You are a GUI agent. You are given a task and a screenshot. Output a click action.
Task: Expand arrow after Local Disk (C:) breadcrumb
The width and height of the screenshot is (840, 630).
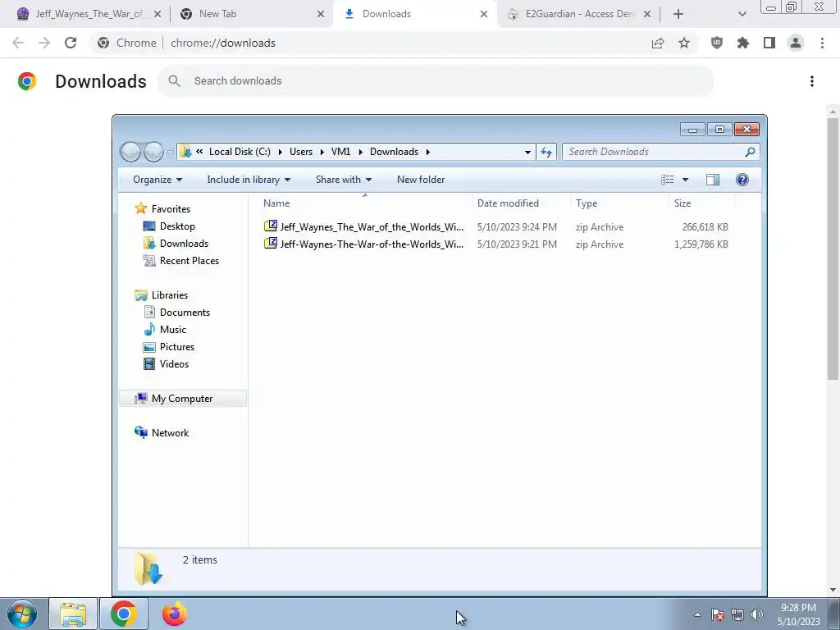(x=281, y=152)
